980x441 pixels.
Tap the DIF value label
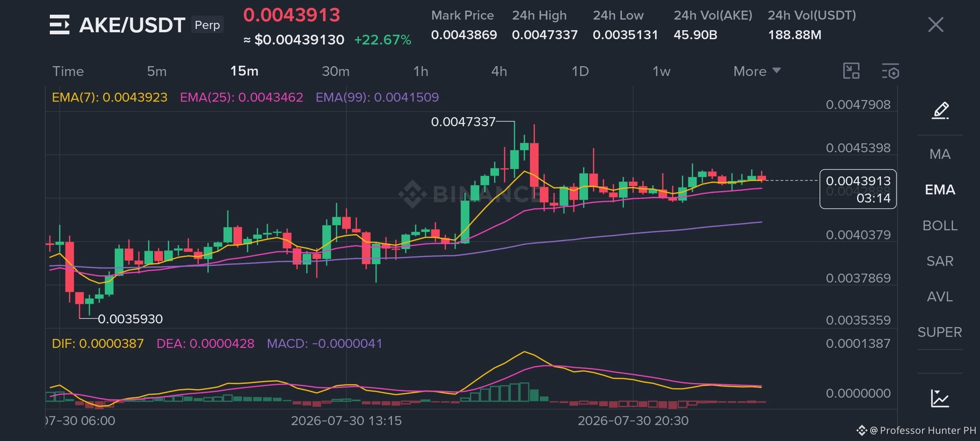pos(98,343)
